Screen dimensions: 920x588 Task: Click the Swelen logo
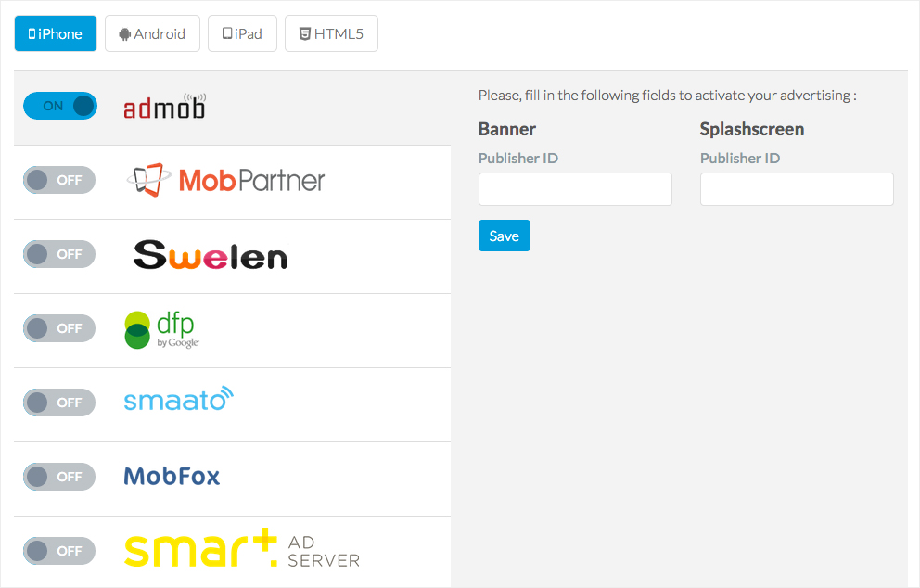tap(210, 254)
